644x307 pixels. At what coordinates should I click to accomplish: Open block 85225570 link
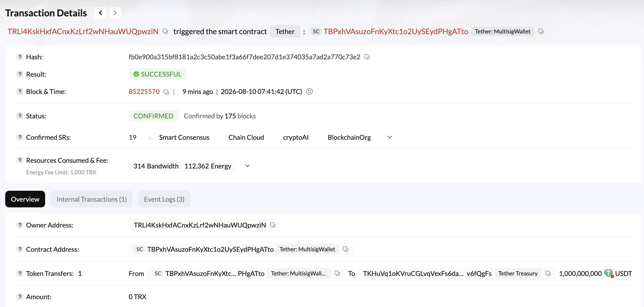point(144,91)
